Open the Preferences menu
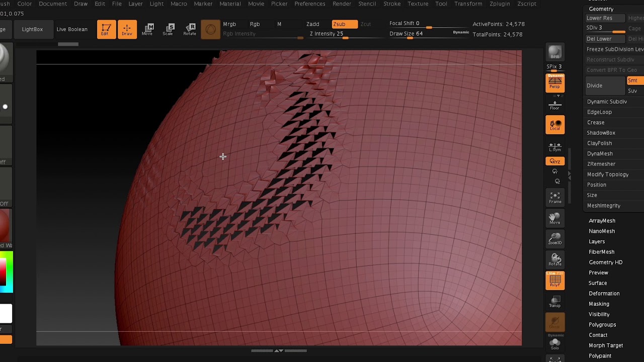 point(310,4)
